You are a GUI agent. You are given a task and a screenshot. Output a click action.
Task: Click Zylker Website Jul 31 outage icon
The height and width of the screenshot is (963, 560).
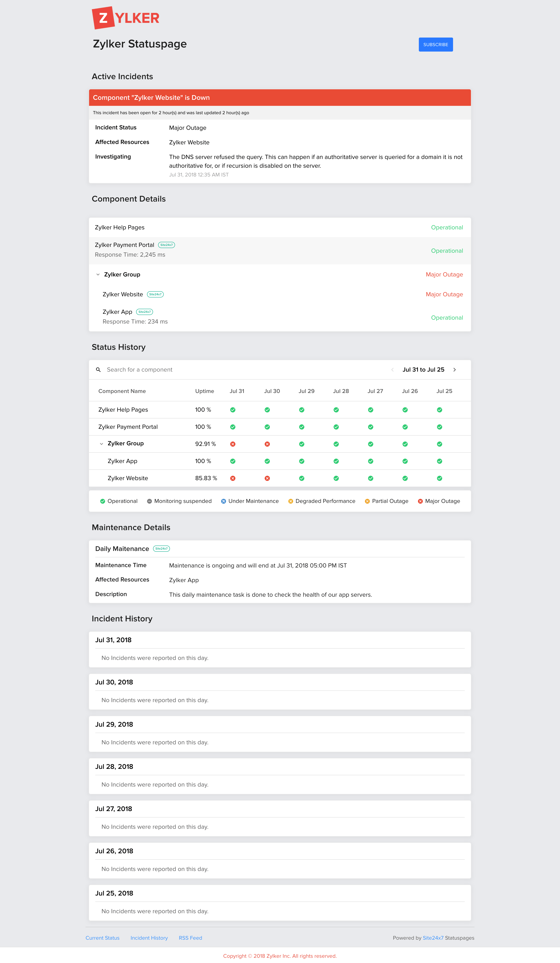pyautogui.click(x=233, y=478)
